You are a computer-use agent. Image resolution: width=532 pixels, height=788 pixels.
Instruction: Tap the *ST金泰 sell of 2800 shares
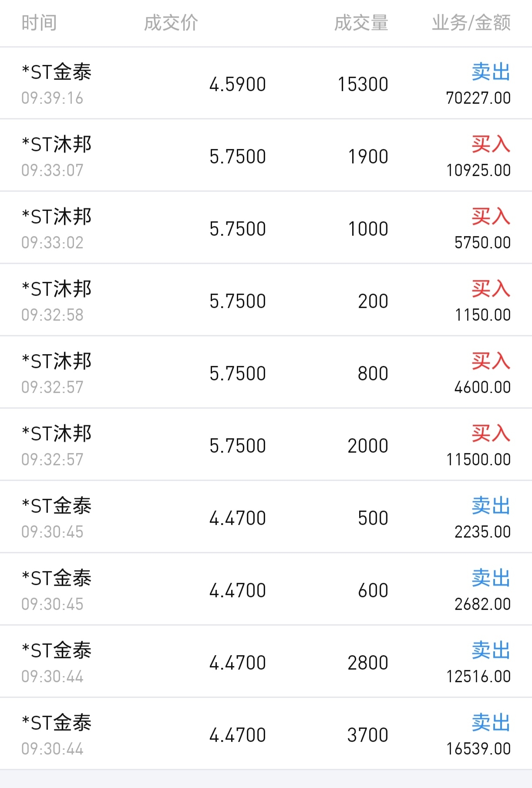click(266, 662)
